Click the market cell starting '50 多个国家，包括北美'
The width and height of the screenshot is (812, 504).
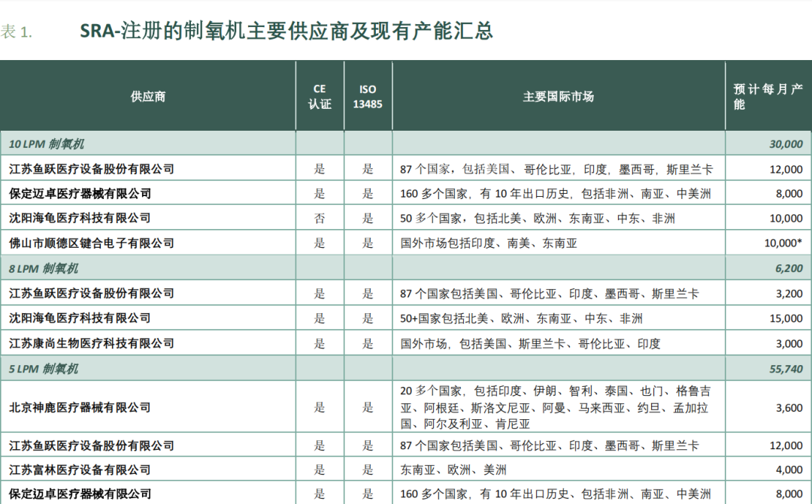pyautogui.click(x=538, y=218)
